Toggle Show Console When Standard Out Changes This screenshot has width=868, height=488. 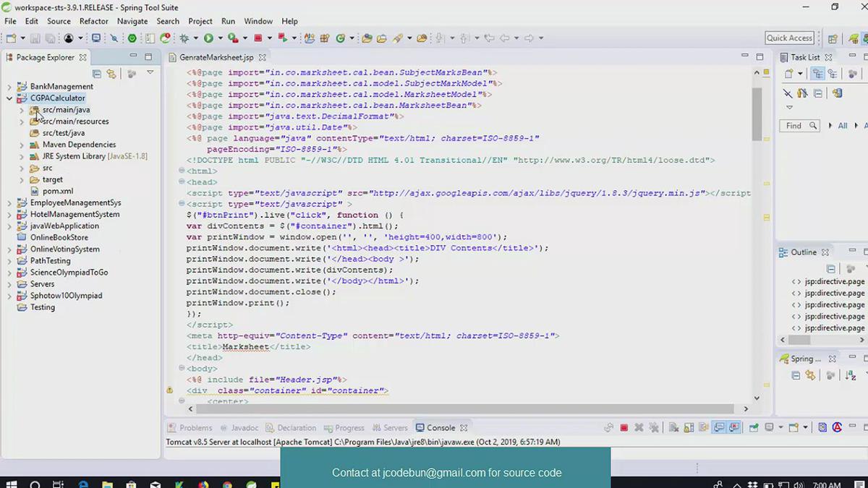tap(720, 427)
